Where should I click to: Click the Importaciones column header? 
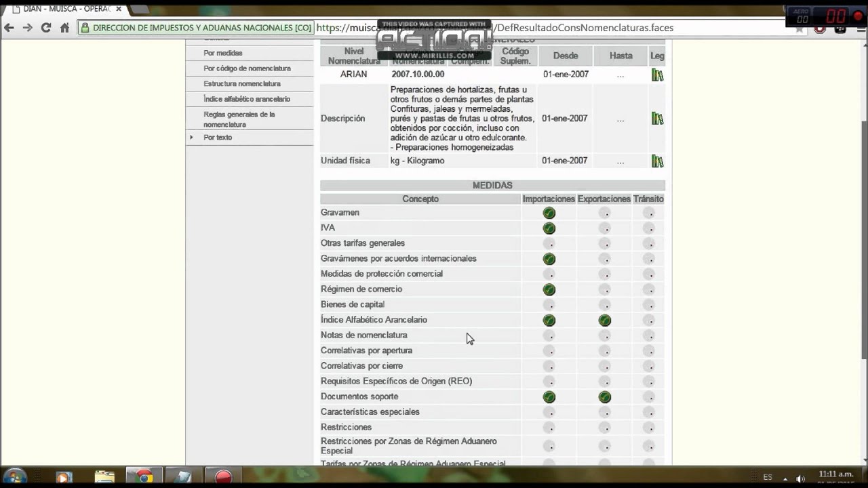(549, 199)
